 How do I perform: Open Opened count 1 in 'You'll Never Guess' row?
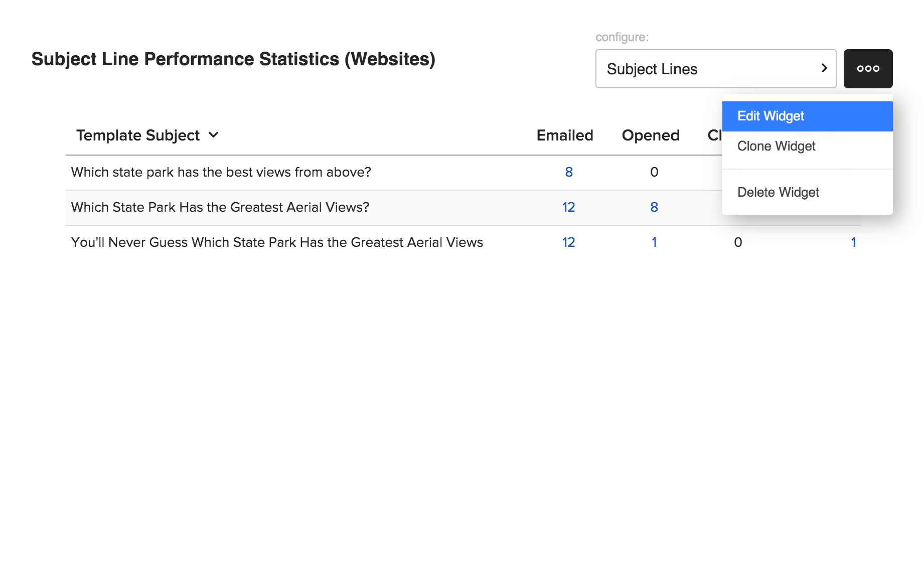pos(654,242)
